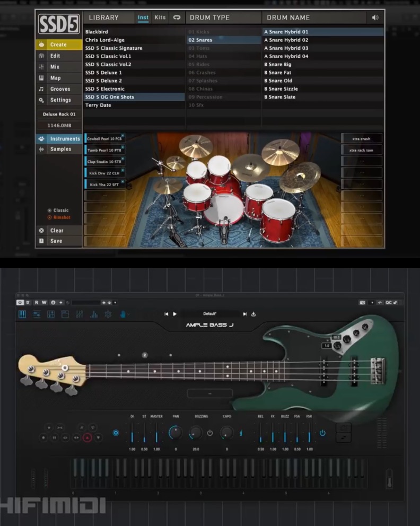Select SSD 5 Deluxe 2 library
The width and height of the screenshot is (420, 526).
[103, 81]
